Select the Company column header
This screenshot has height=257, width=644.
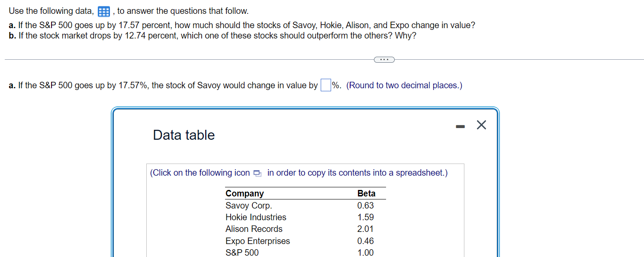[x=245, y=193]
